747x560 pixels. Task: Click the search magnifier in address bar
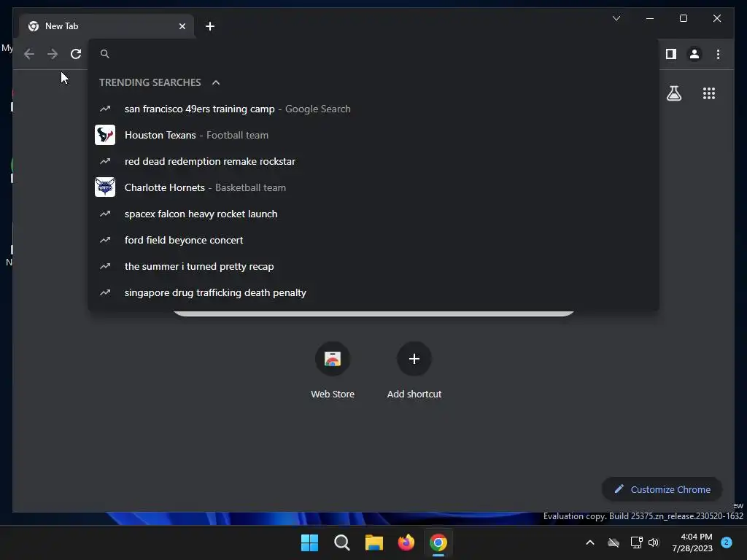point(105,54)
